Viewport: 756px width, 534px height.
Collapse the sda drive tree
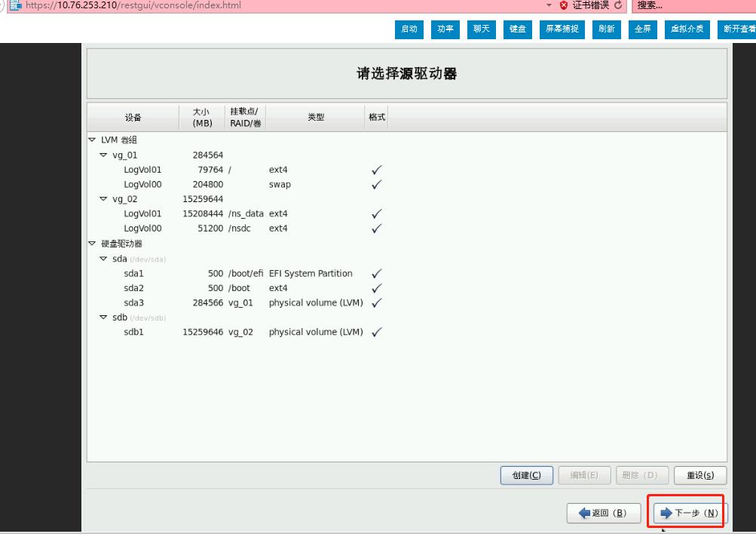pos(103,258)
